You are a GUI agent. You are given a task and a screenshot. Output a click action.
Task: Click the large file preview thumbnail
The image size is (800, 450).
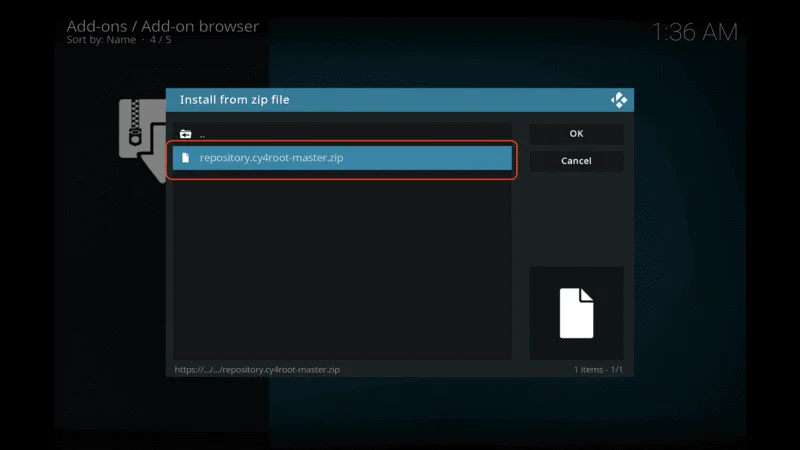(x=577, y=313)
